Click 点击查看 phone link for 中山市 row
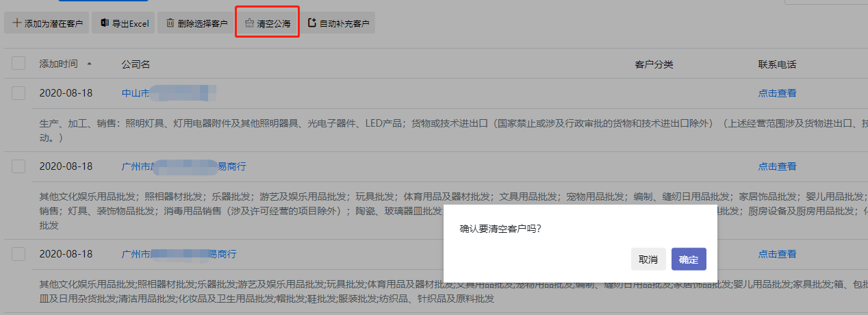 coord(777,93)
